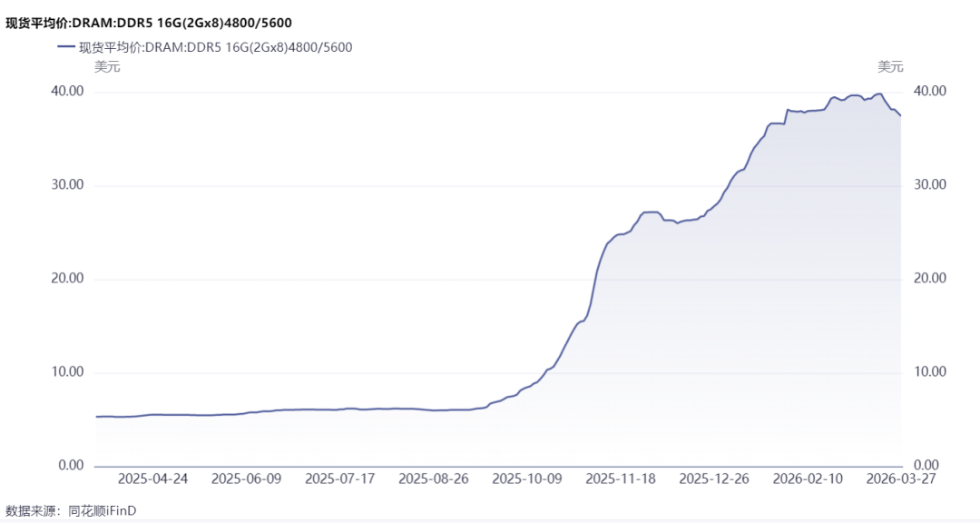The height and width of the screenshot is (523, 980).
Task: Click the 2025-08-26 date label
Action: tap(434, 479)
